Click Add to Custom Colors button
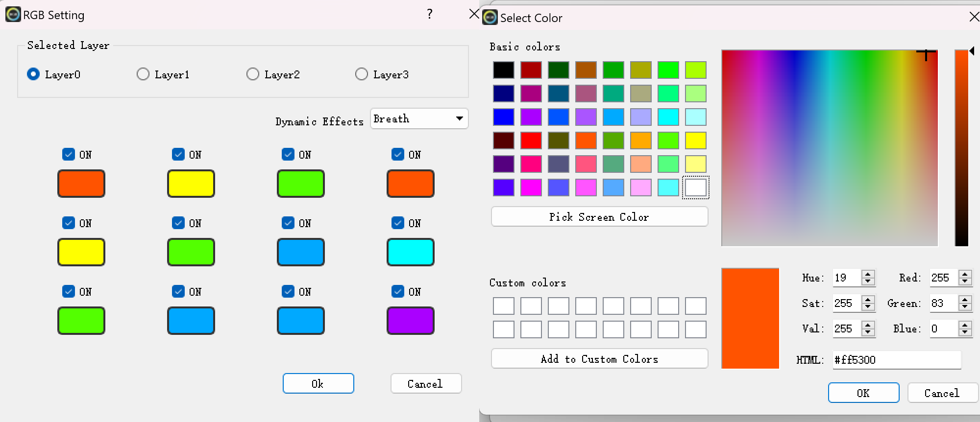Screen dimensions: 980x422 click(599, 358)
